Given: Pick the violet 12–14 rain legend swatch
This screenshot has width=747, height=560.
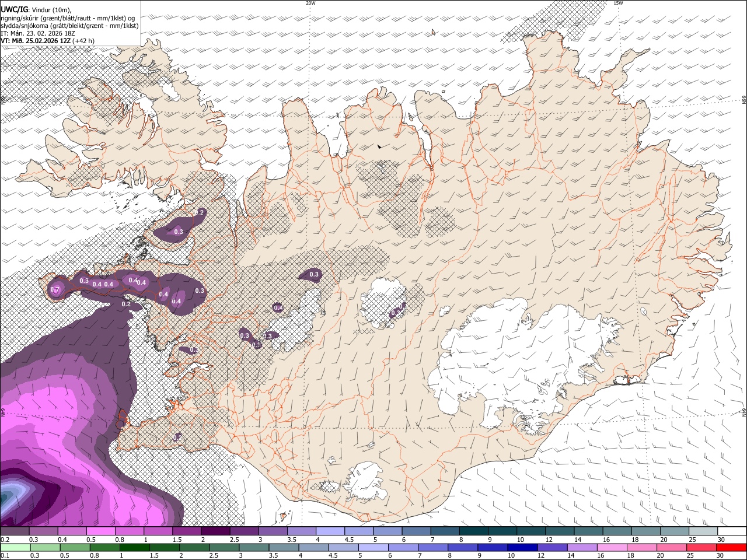Looking at the screenshot, I should pos(551,547).
